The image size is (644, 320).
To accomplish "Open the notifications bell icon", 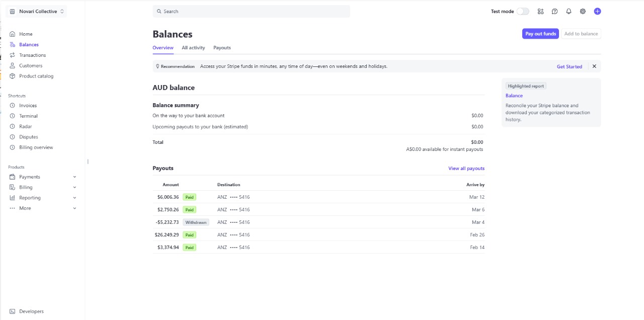I will [x=569, y=11].
